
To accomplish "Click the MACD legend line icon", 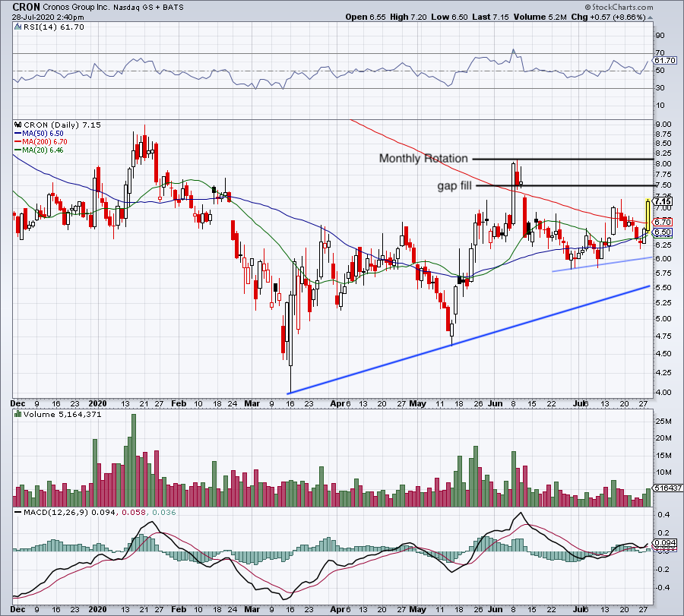I will [x=18, y=512].
